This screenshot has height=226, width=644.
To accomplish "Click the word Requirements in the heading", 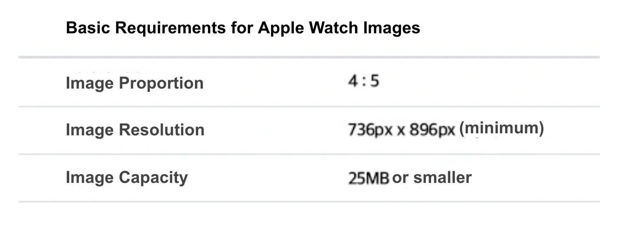I will pos(171,28).
